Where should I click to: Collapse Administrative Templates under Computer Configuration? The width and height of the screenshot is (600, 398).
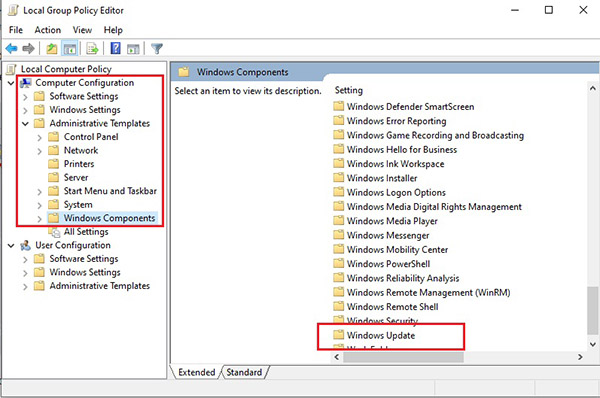click(x=25, y=124)
